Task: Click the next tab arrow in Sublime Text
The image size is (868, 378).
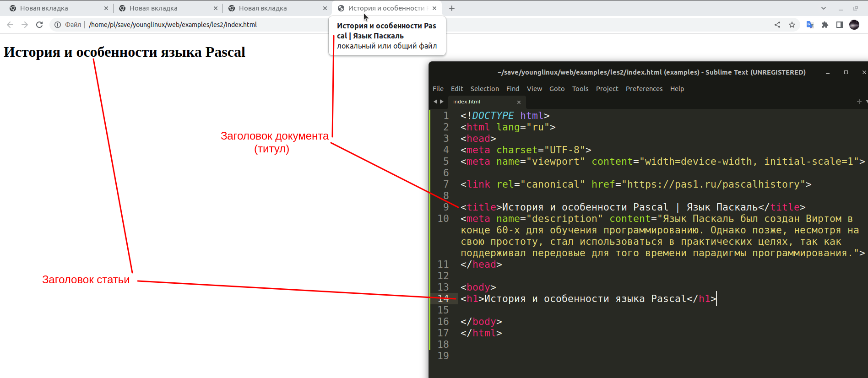Action: (442, 102)
